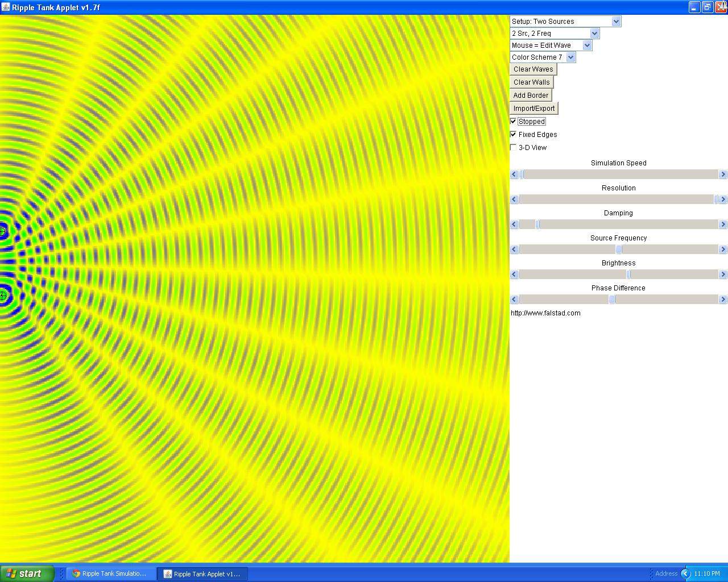Open the Import/Export dialog

click(534, 109)
